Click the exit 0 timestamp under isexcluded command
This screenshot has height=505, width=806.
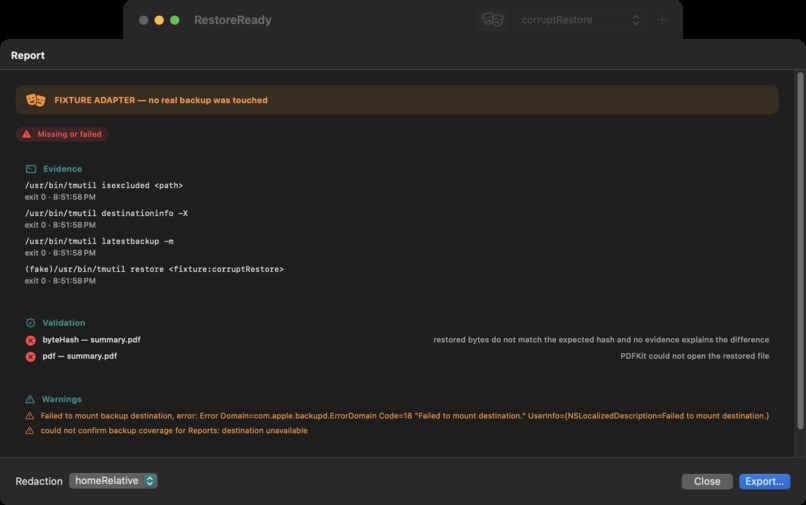(x=60, y=197)
